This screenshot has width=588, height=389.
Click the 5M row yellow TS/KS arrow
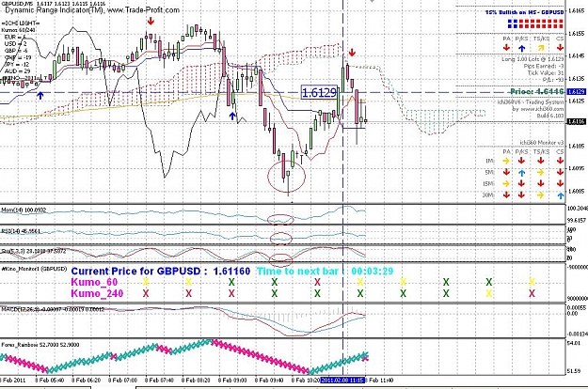point(541,173)
